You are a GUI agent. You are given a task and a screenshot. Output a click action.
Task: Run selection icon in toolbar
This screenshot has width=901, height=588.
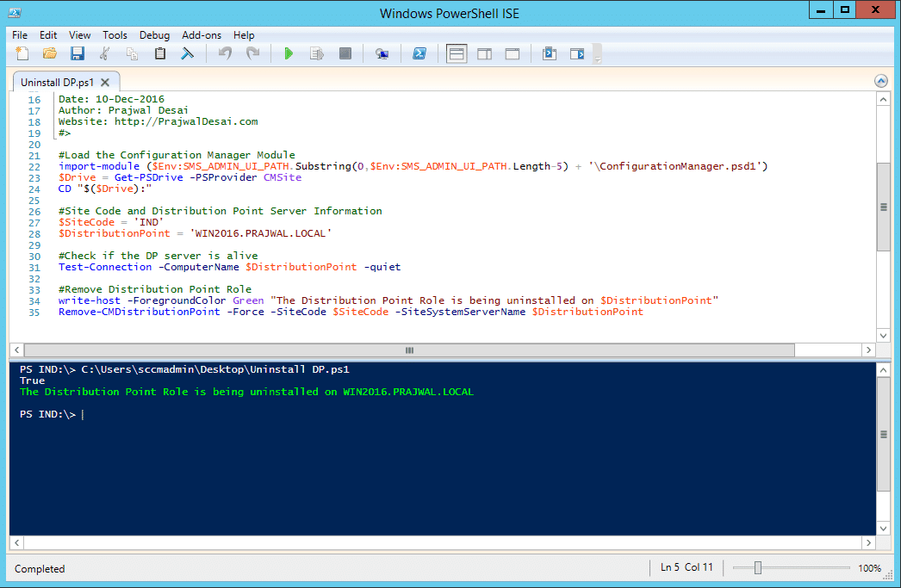point(317,54)
